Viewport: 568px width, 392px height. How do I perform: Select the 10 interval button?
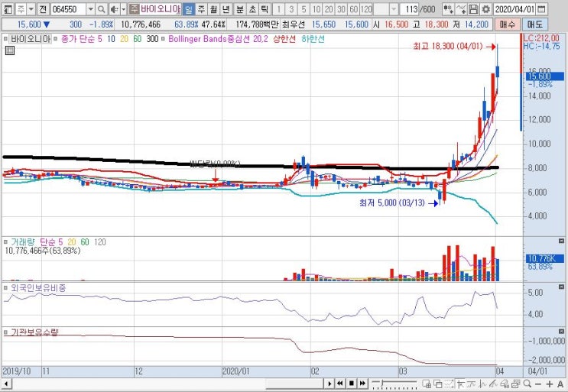pos(316,9)
